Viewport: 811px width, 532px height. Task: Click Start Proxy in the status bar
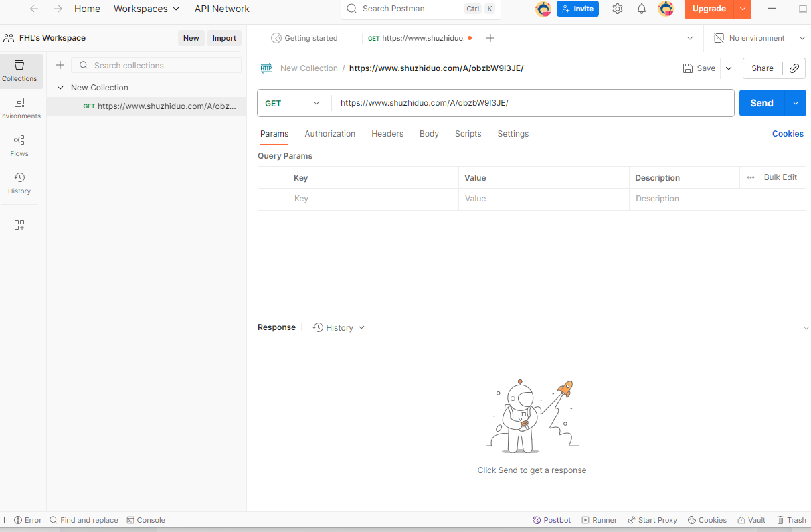(x=652, y=520)
